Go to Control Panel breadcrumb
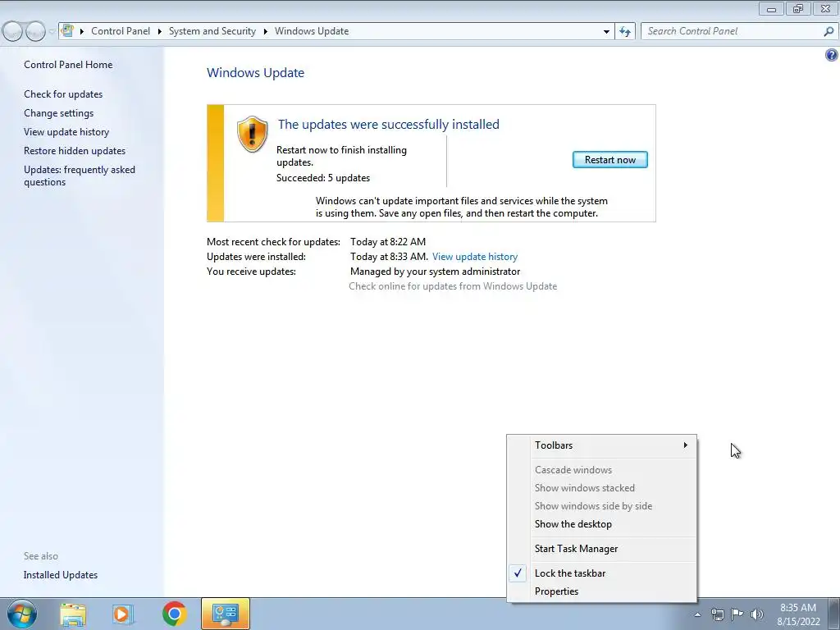Screen dimensions: 840x630 click(121, 31)
